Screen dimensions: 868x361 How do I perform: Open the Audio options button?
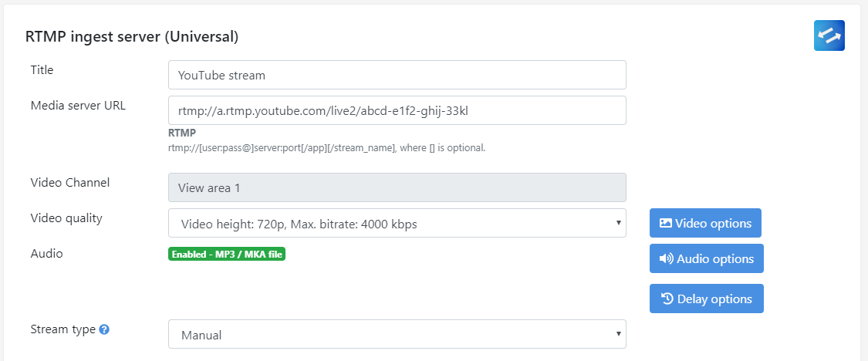706,259
